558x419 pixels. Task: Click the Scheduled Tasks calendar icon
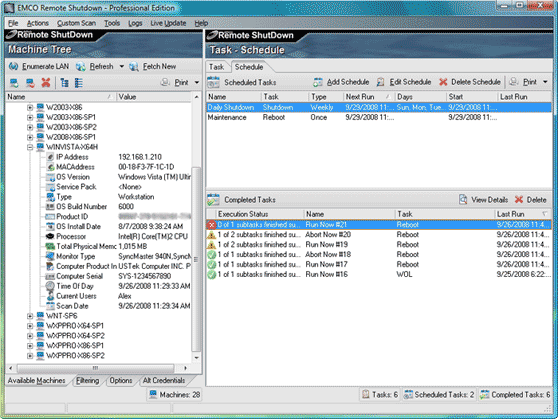point(213,82)
